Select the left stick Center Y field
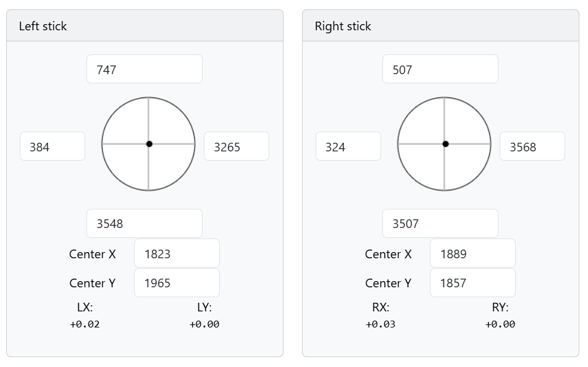Viewport: 588px width, 367px height. coord(177,283)
